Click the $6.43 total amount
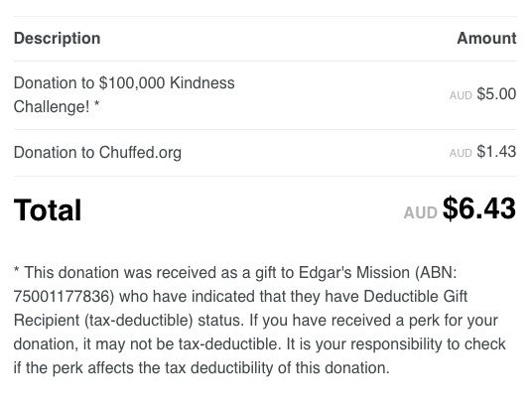Viewport: 532px width, 407px height. point(479,208)
